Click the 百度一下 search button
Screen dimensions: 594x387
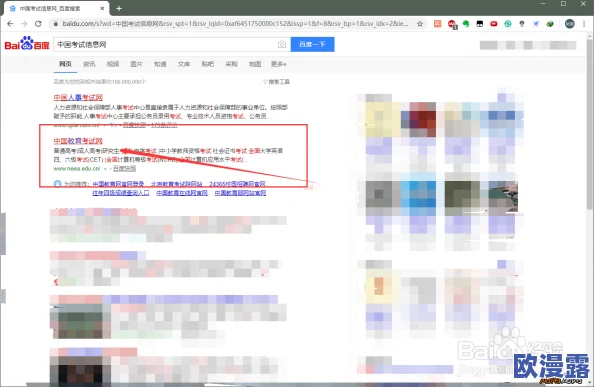click(x=312, y=44)
